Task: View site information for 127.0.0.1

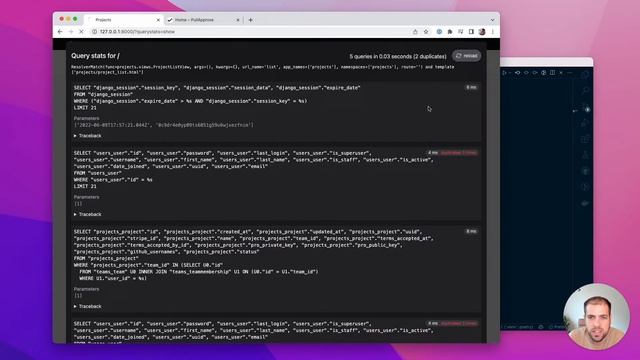Action: click(94, 31)
